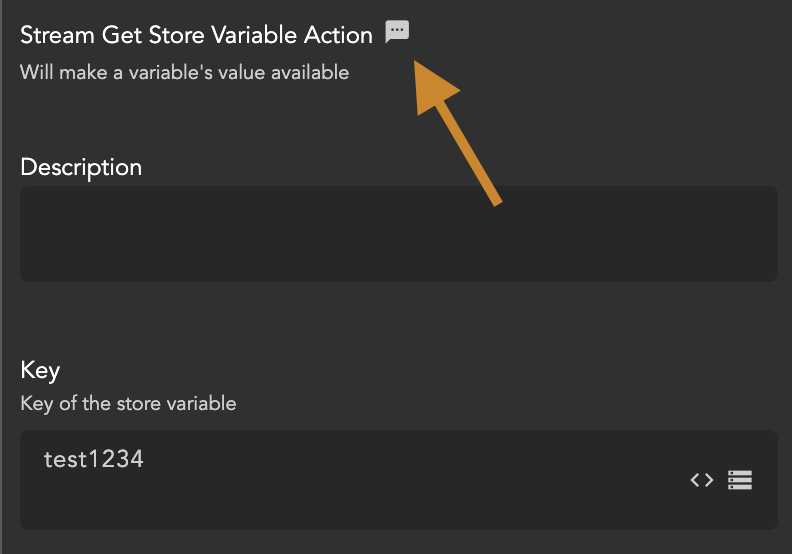Open the stacked list icon in Key field
The image size is (792, 554).
[x=740, y=480]
